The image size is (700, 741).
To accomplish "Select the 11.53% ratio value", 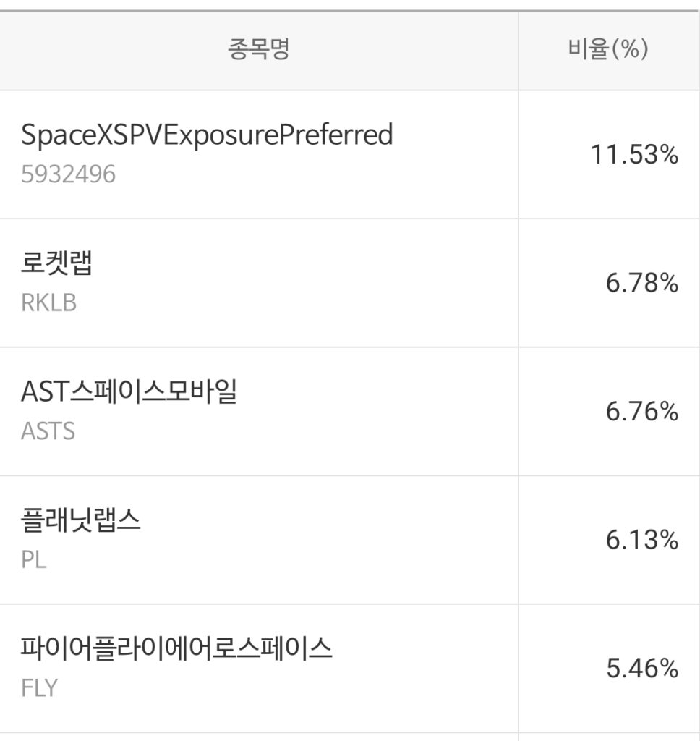I will tap(634, 154).
